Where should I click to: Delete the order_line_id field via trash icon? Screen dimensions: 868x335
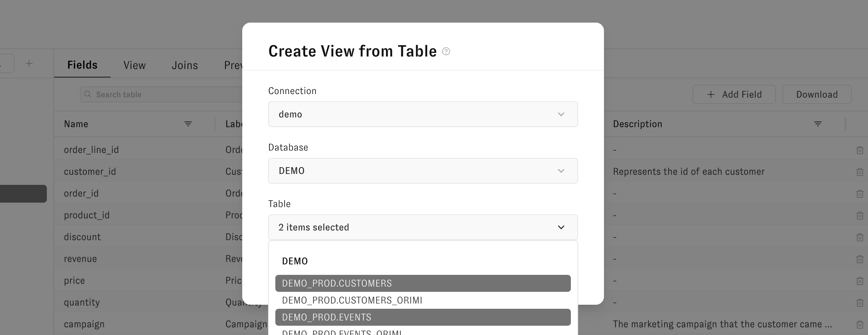point(860,150)
